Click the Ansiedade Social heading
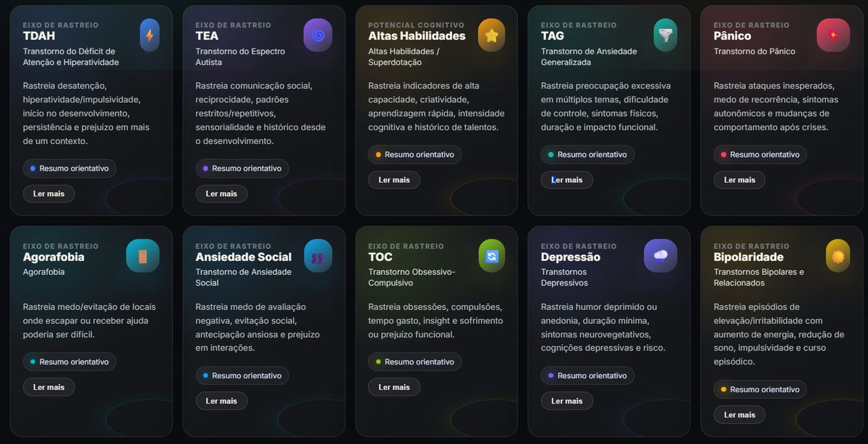This screenshot has width=868, height=444. click(x=244, y=257)
